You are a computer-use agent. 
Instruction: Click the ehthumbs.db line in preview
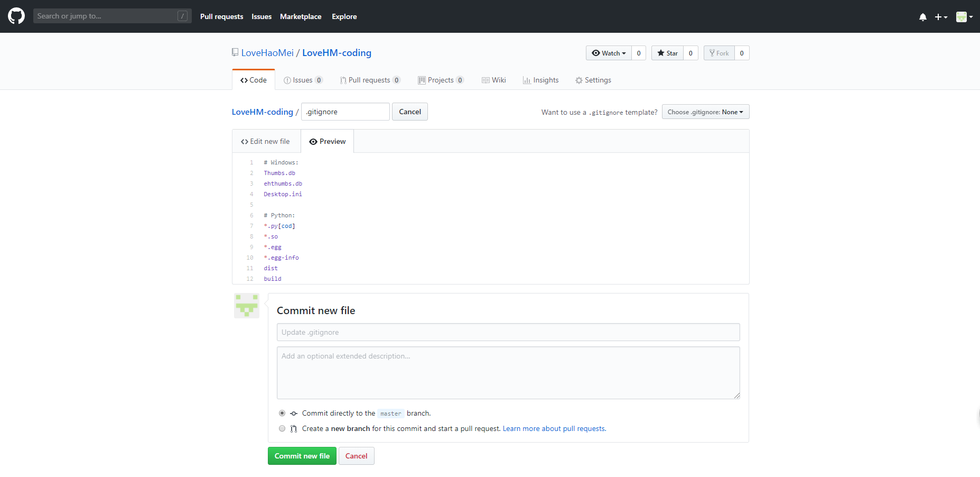(x=283, y=184)
